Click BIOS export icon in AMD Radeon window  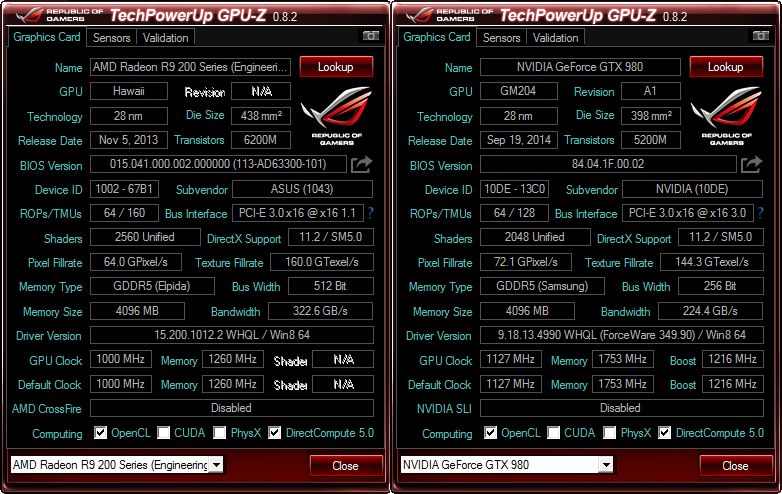coord(361,165)
